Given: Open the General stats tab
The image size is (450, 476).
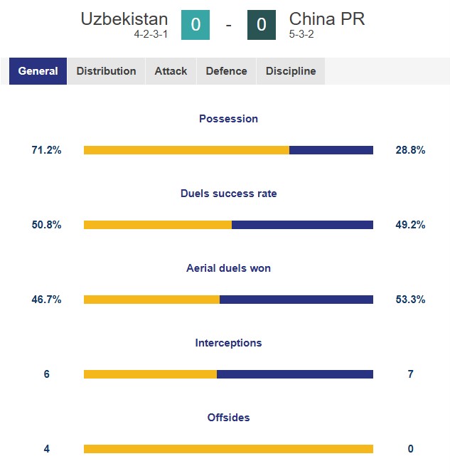Looking at the screenshot, I should tap(38, 71).
